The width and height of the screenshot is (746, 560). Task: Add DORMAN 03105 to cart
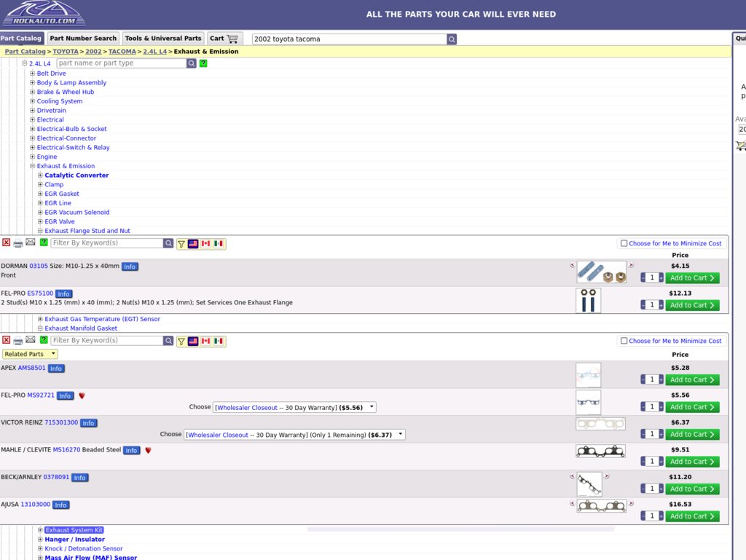tap(692, 278)
